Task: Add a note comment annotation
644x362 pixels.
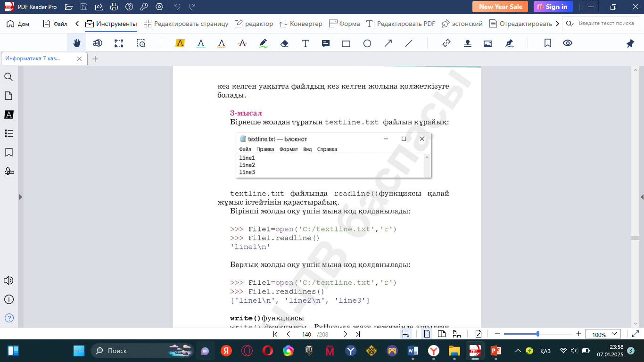Action: [325, 43]
